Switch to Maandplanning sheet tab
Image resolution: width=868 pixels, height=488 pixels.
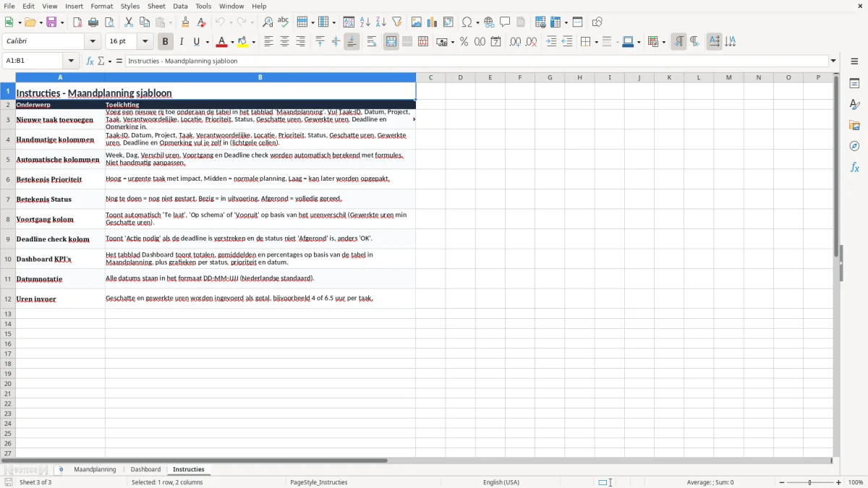(x=95, y=470)
